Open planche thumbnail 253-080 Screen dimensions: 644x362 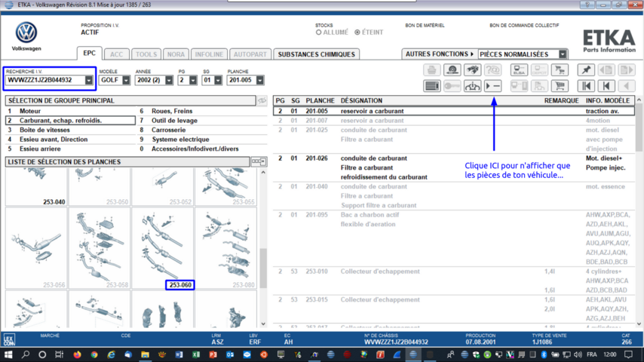pos(226,248)
